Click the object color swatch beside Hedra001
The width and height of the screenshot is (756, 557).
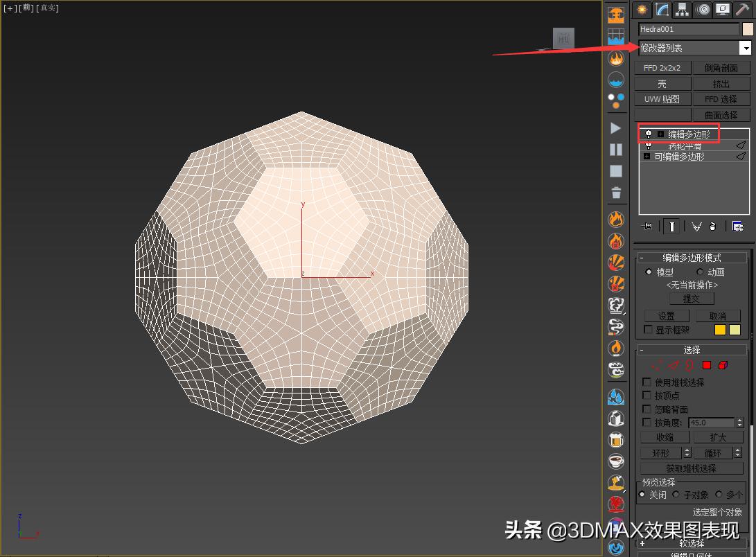[748, 29]
